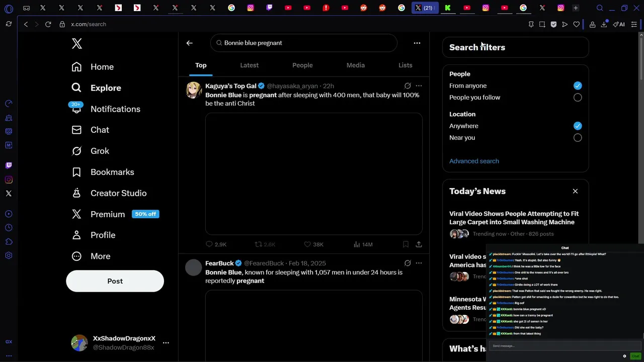Click the Premium X icon

point(76,214)
